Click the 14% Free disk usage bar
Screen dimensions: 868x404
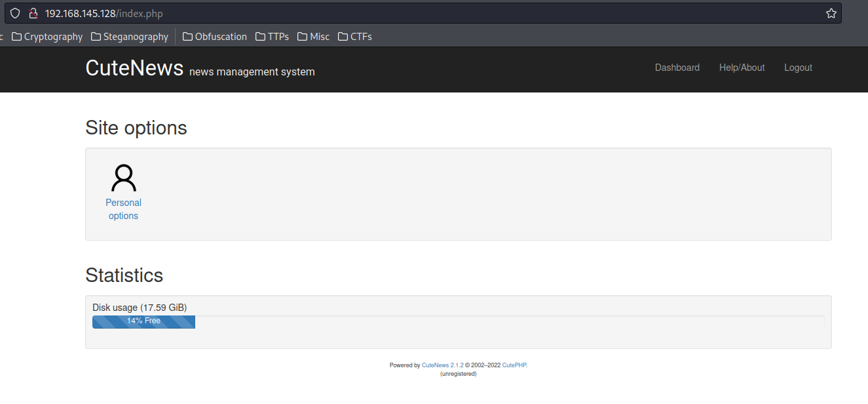[143, 321]
